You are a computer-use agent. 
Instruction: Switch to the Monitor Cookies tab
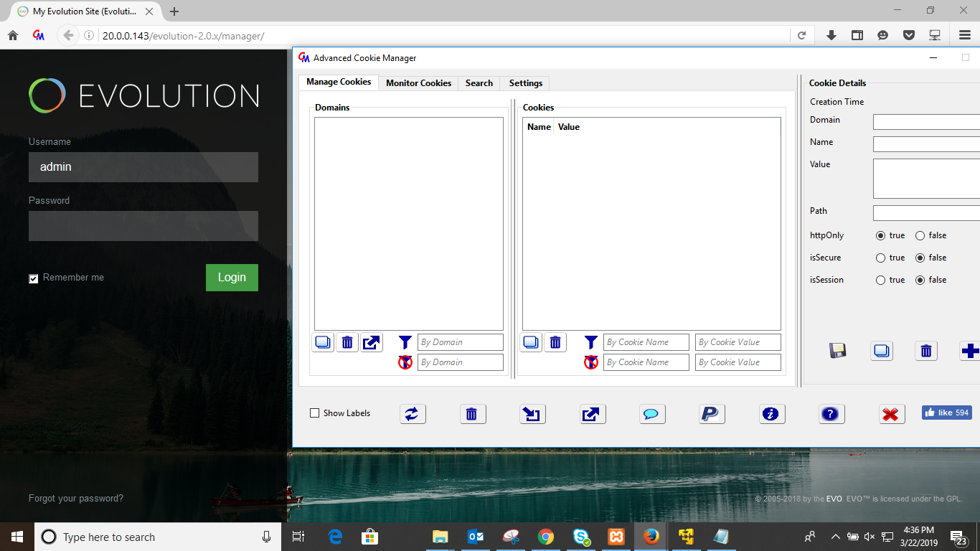pos(418,83)
